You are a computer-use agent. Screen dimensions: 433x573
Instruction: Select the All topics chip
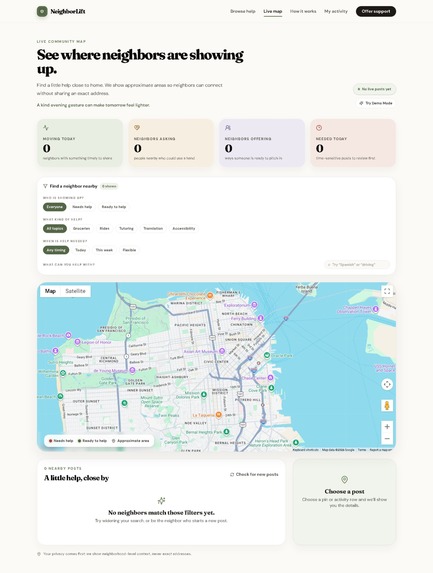[55, 228]
